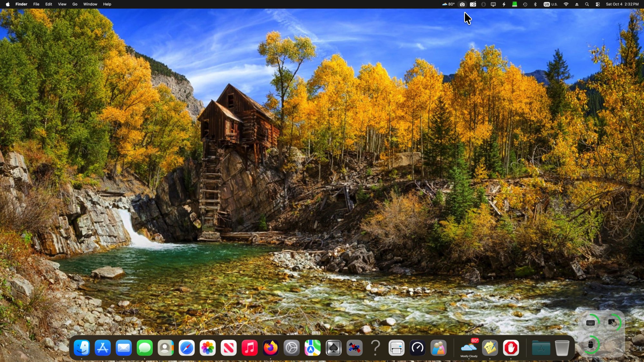Viewport: 644px width, 362px height.
Task: Open the Applications folder stack in Dock
Action: 541,348
